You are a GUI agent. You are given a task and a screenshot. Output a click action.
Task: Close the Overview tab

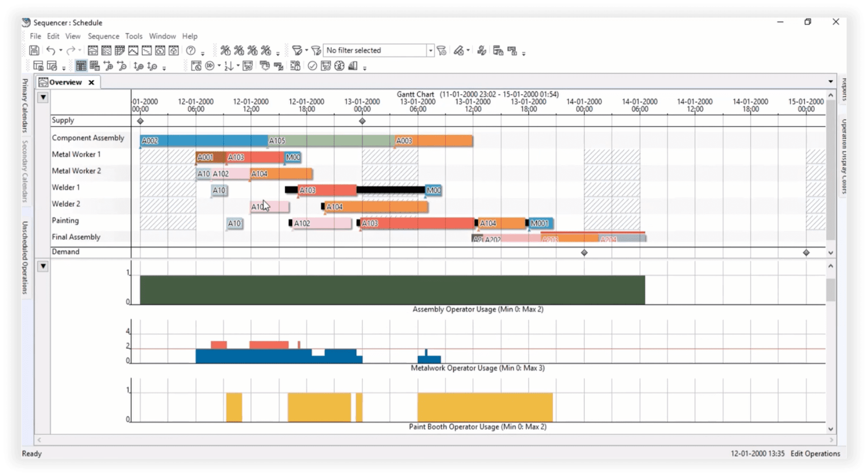91,82
